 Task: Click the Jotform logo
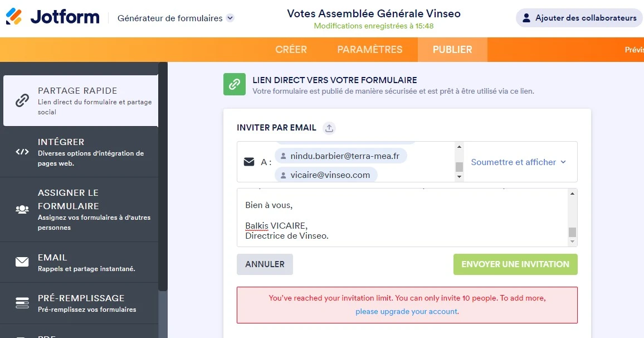click(x=53, y=17)
